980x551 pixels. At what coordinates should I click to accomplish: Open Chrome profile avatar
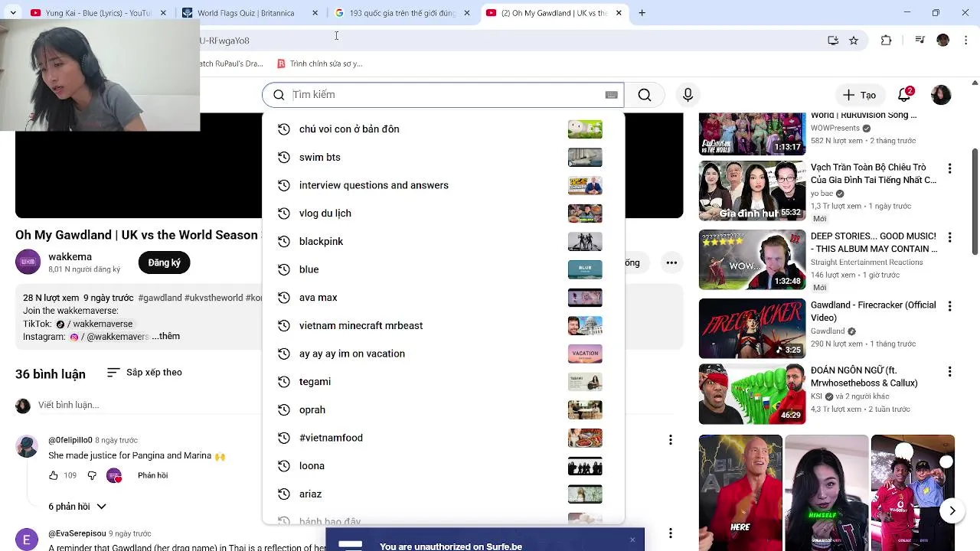[943, 41]
